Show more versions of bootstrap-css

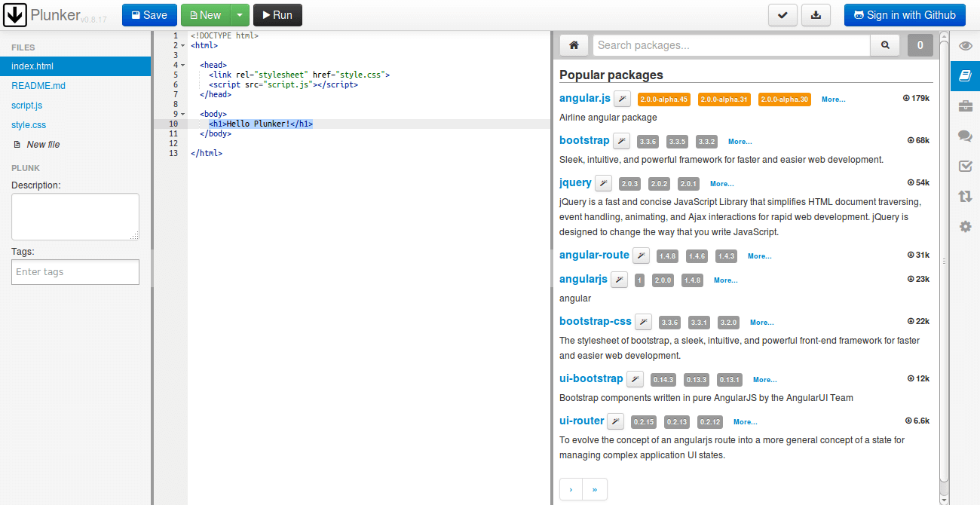pyautogui.click(x=761, y=323)
